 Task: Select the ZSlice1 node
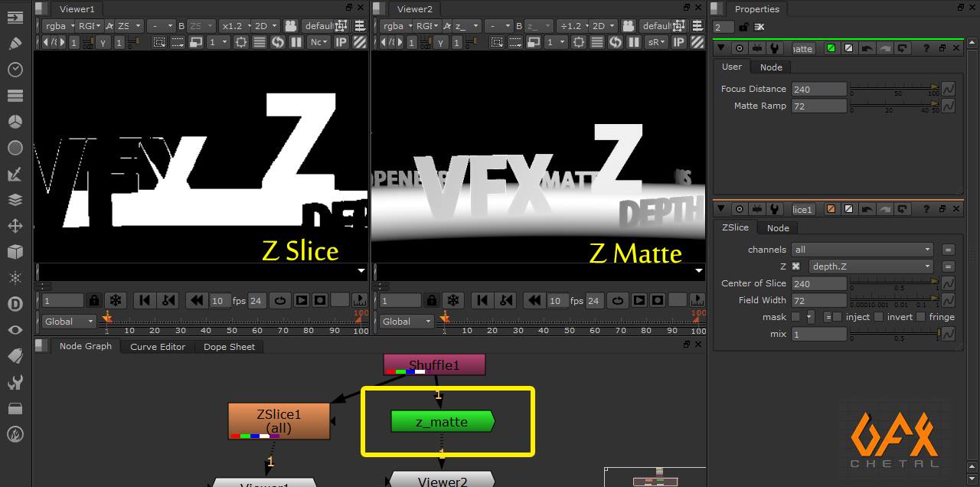[x=279, y=420]
